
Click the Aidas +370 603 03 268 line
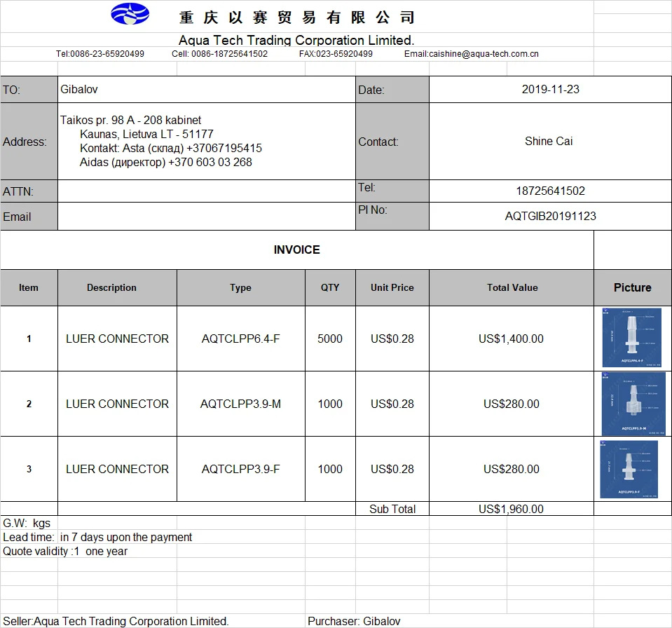pos(166,163)
